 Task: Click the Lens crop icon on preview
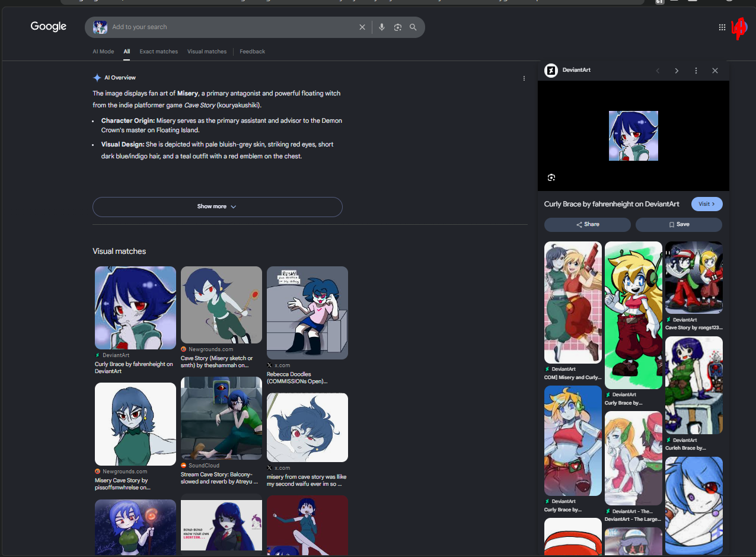[551, 177]
